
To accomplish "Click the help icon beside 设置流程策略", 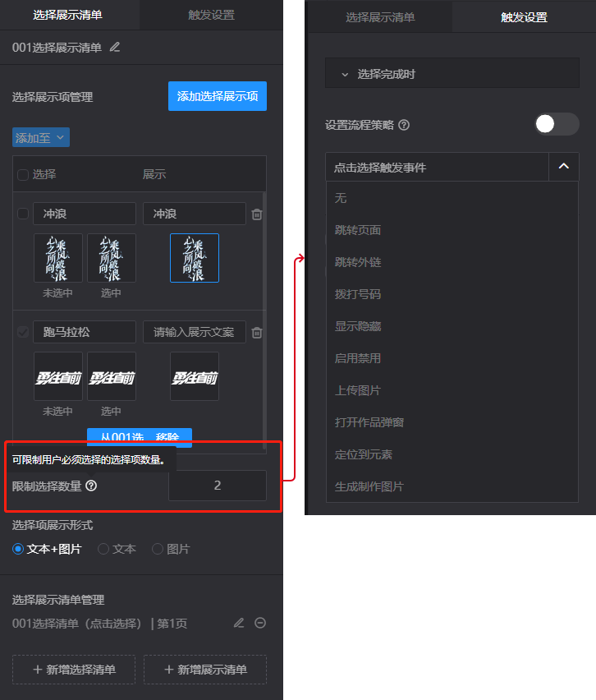I will point(404,125).
